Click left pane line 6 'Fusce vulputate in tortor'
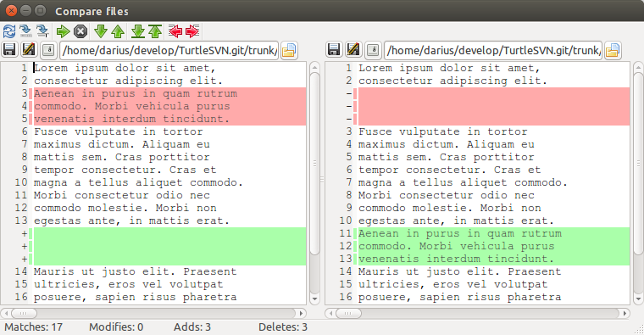This screenshot has height=335, width=644. (x=119, y=131)
